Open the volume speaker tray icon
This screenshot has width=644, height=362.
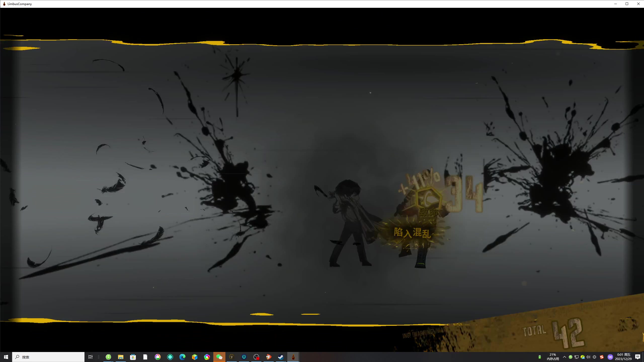[x=588, y=357]
